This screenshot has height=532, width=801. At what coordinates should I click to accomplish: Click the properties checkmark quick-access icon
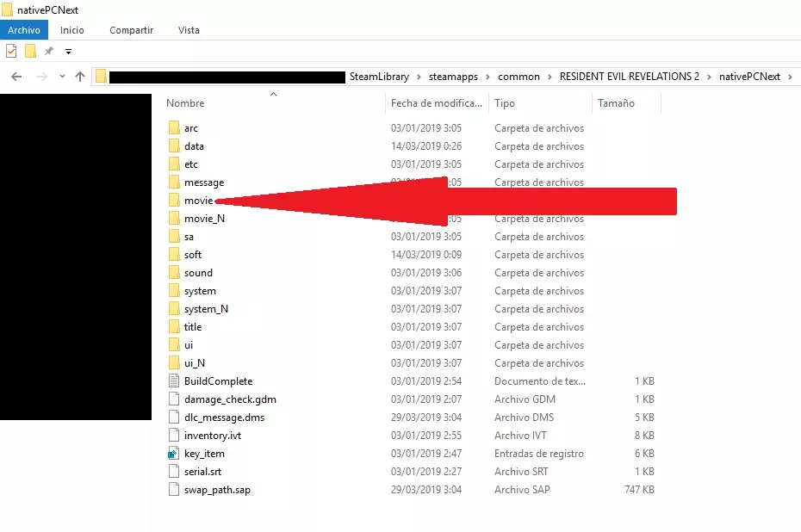11,51
